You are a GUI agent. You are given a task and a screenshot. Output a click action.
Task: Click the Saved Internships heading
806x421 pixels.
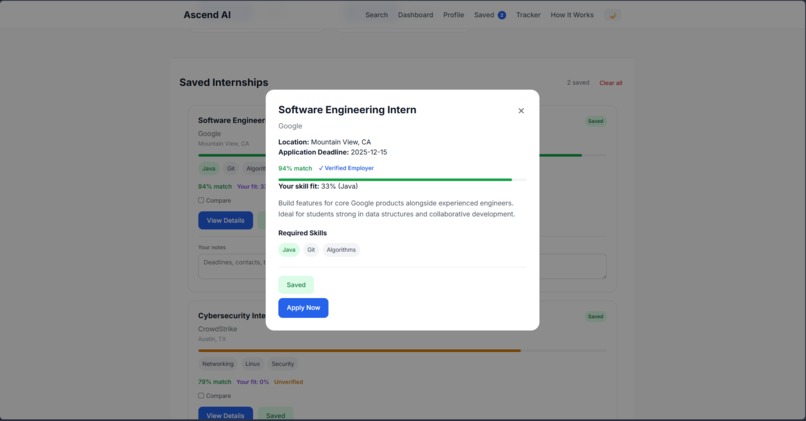(x=224, y=82)
